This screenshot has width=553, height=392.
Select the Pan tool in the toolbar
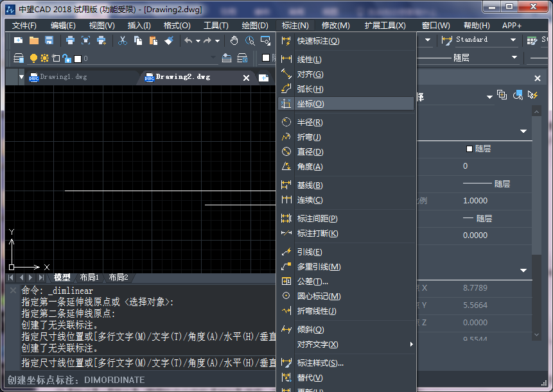coord(233,40)
